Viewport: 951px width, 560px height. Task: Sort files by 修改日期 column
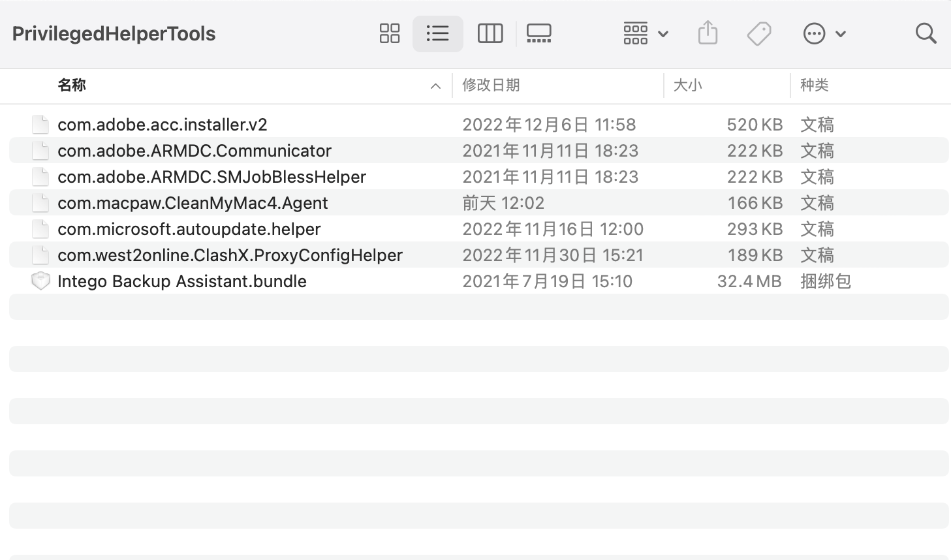coord(491,86)
